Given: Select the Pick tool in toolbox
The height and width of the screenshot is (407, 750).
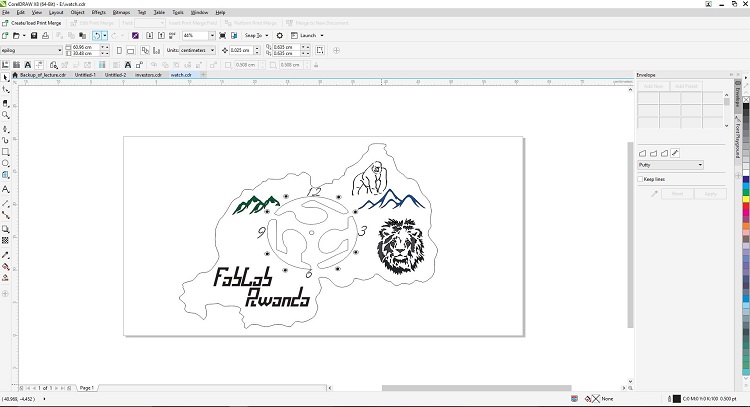Looking at the screenshot, I should (5, 78).
